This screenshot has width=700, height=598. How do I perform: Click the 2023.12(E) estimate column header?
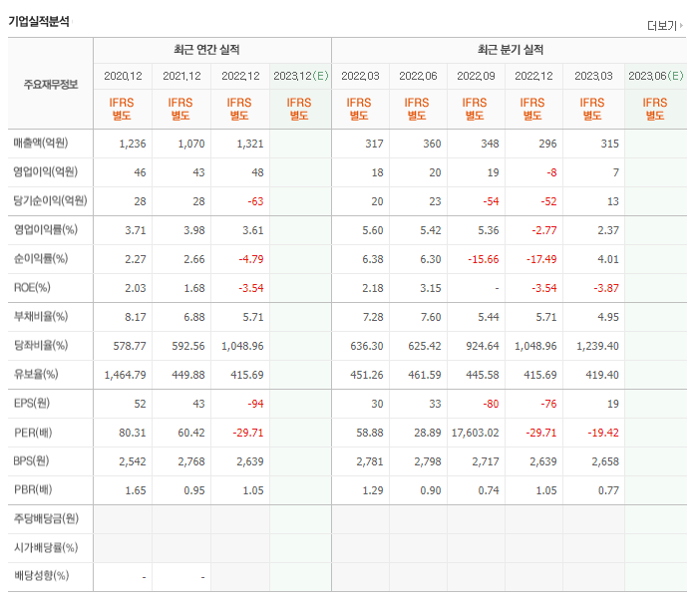coord(301,76)
